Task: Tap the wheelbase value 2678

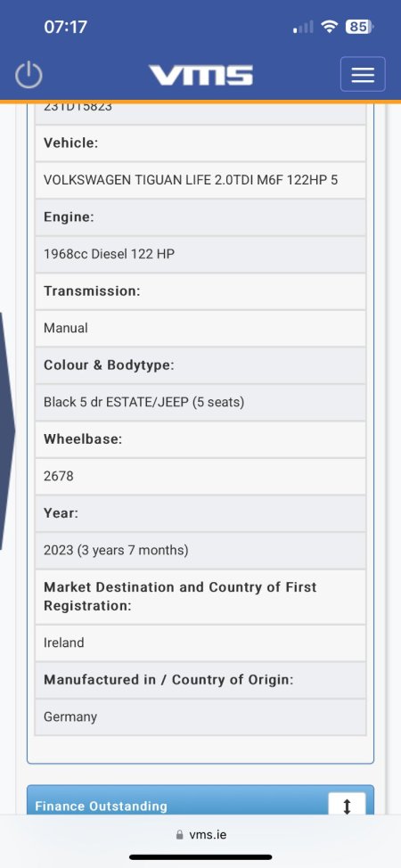Action: coord(59,476)
